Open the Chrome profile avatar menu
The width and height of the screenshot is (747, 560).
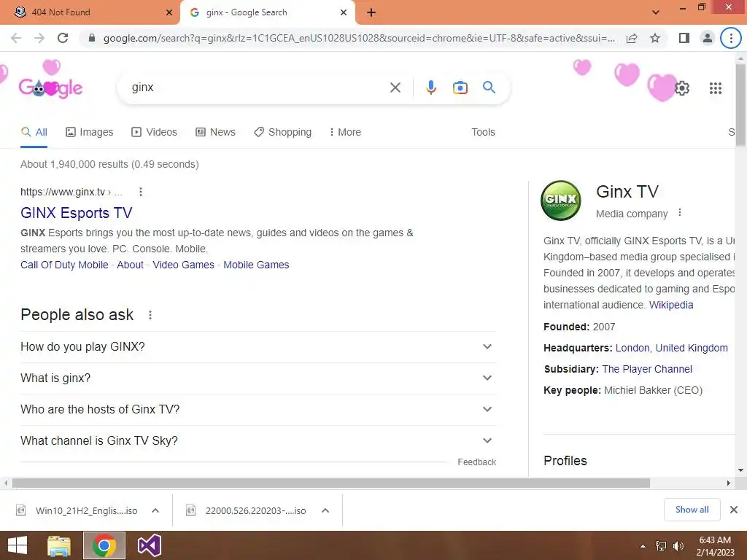(708, 38)
